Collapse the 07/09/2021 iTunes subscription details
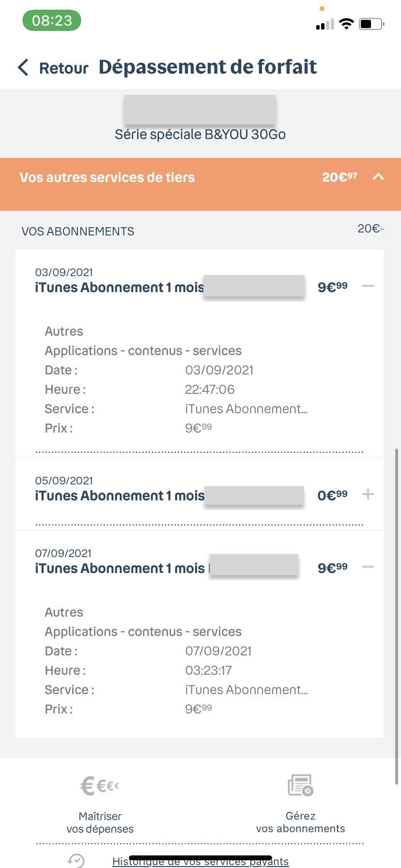Screen dimensions: 401x868 coord(368,567)
